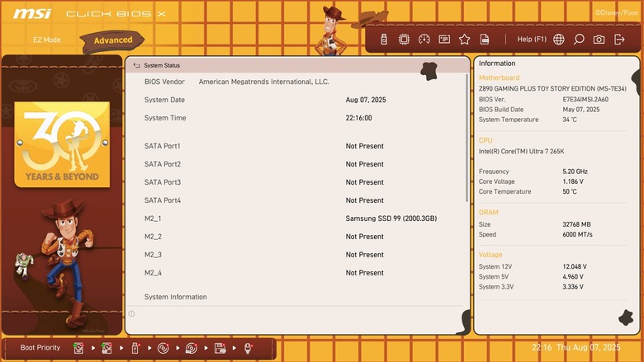Screen dimensions: 644x362
Task: Select USB key icon in Boot Priority
Action: click(x=135, y=348)
